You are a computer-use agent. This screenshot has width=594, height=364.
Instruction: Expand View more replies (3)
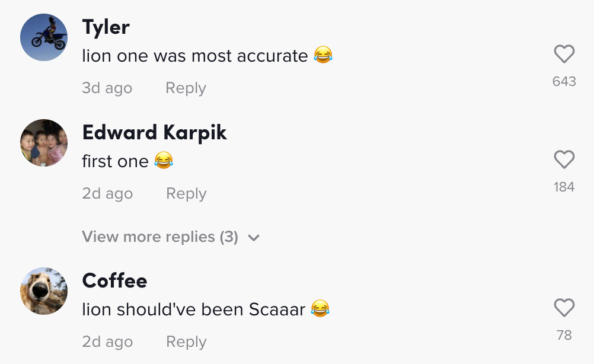click(160, 237)
